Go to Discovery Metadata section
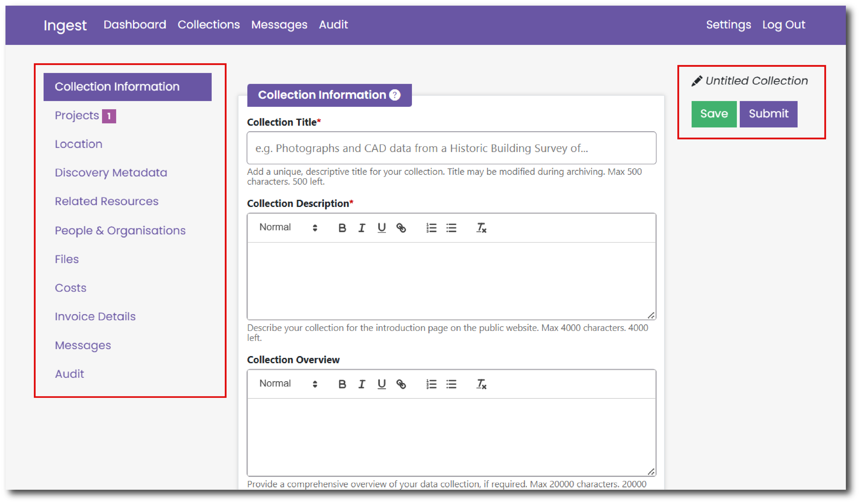 click(x=111, y=173)
